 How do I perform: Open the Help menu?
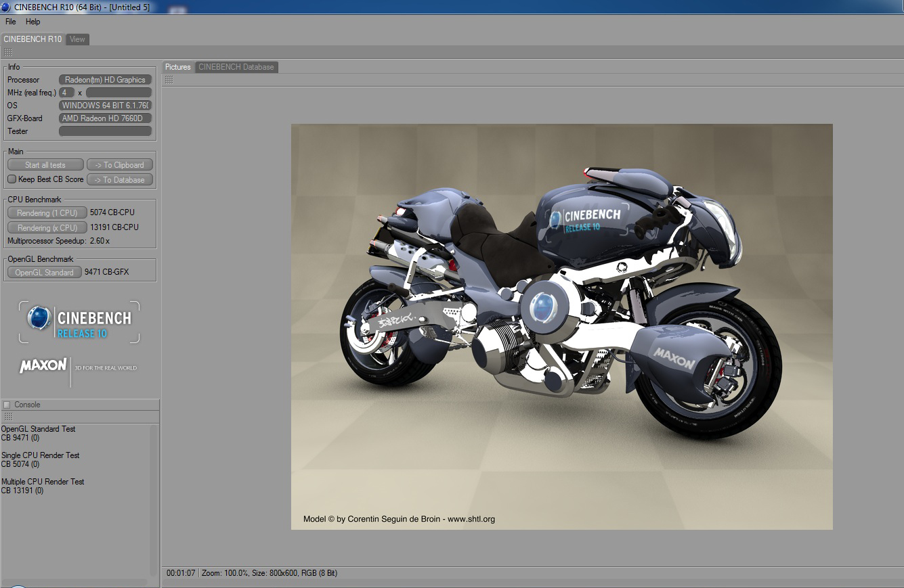point(33,22)
